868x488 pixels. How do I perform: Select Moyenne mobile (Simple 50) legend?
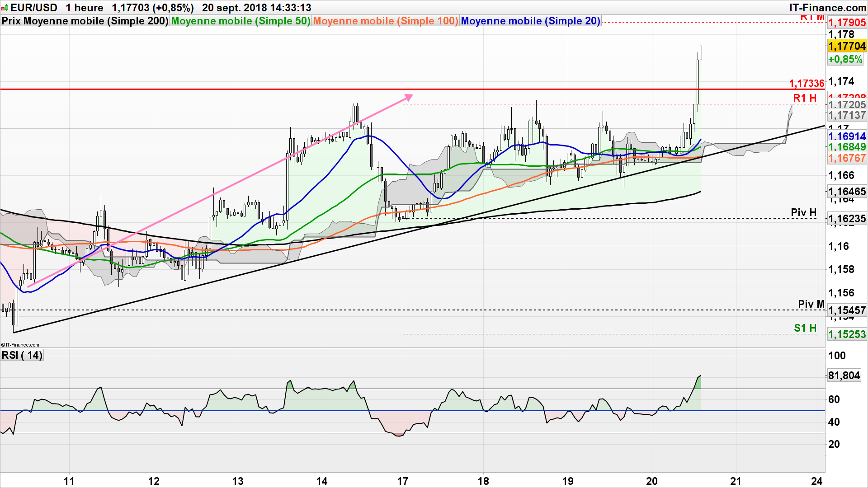241,21
